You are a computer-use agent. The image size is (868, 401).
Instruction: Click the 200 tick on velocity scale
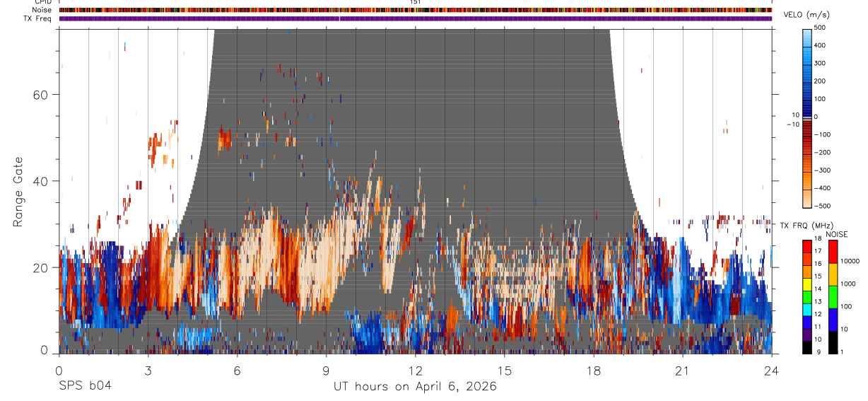(x=821, y=81)
